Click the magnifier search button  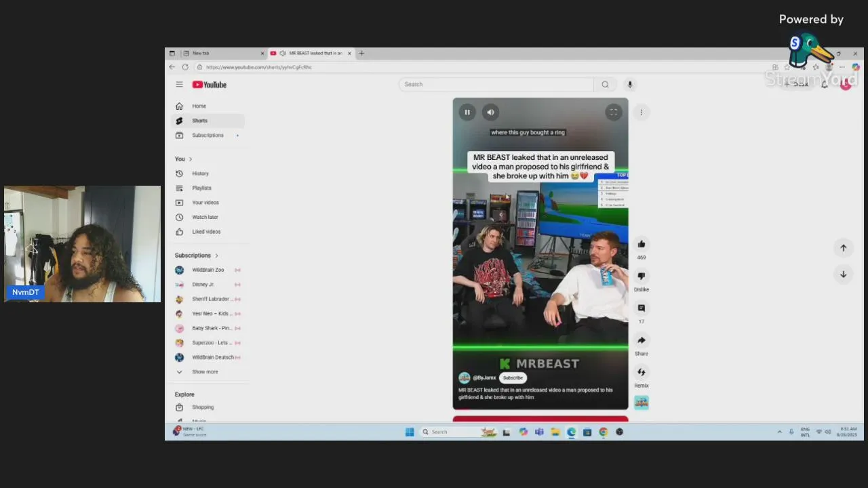tap(605, 84)
